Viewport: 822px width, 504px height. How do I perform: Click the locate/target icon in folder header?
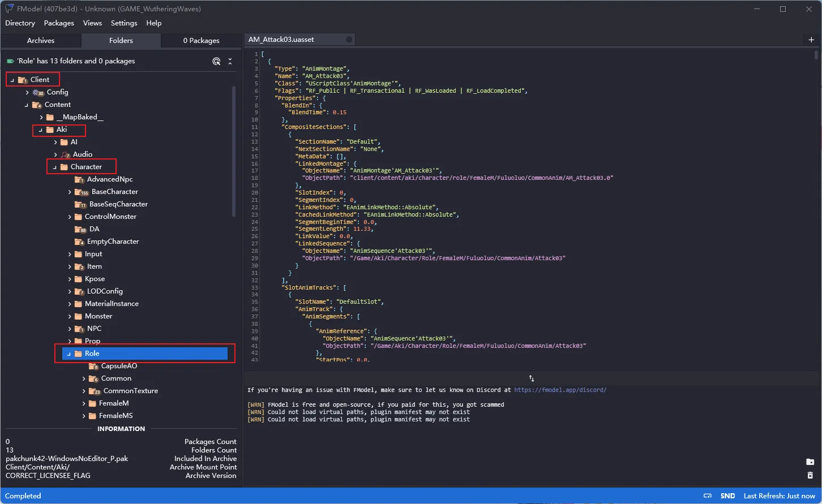pos(216,61)
